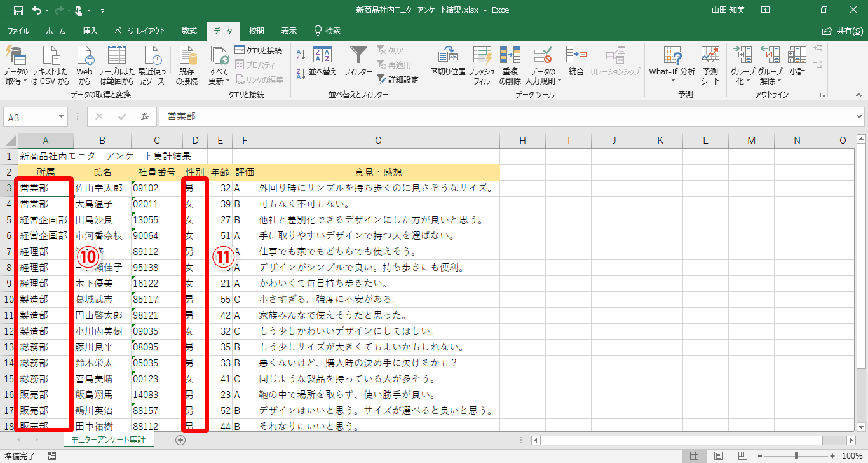868x463 pixels.
Task: Customize quick access toolbar dropdown
Action: pos(103,11)
